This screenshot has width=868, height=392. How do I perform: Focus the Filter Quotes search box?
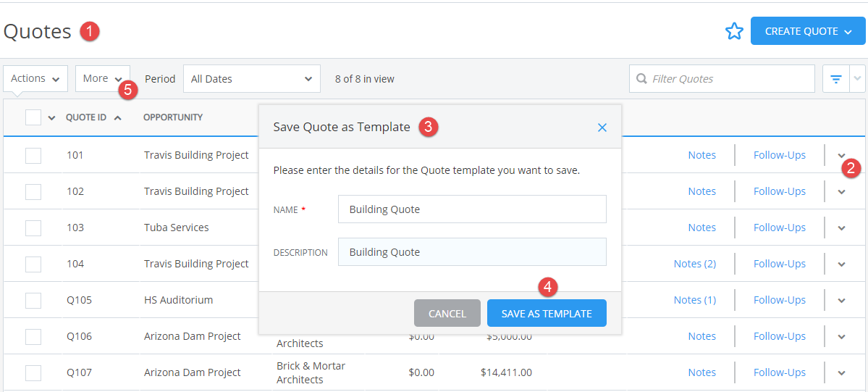(722, 79)
